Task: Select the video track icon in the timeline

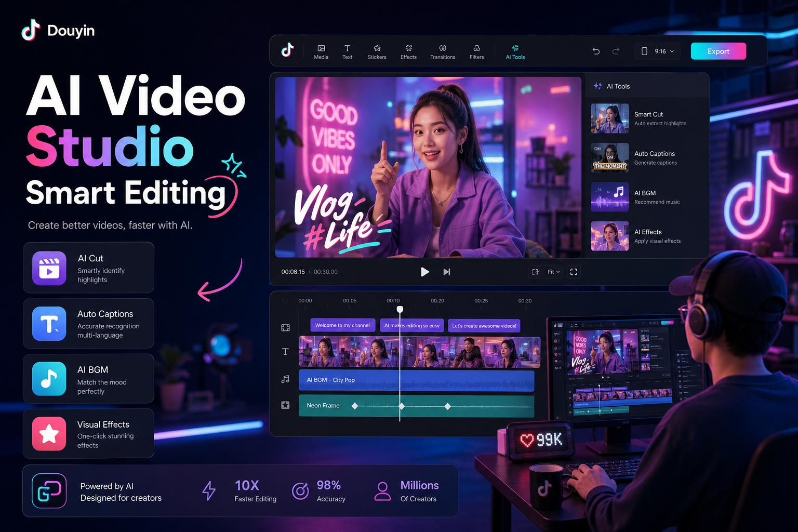Action: point(285,328)
